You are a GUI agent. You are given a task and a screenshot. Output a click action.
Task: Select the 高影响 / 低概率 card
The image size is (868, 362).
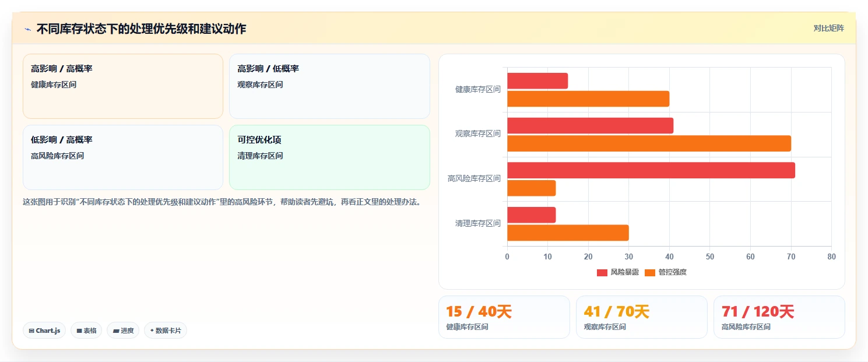[x=329, y=86]
